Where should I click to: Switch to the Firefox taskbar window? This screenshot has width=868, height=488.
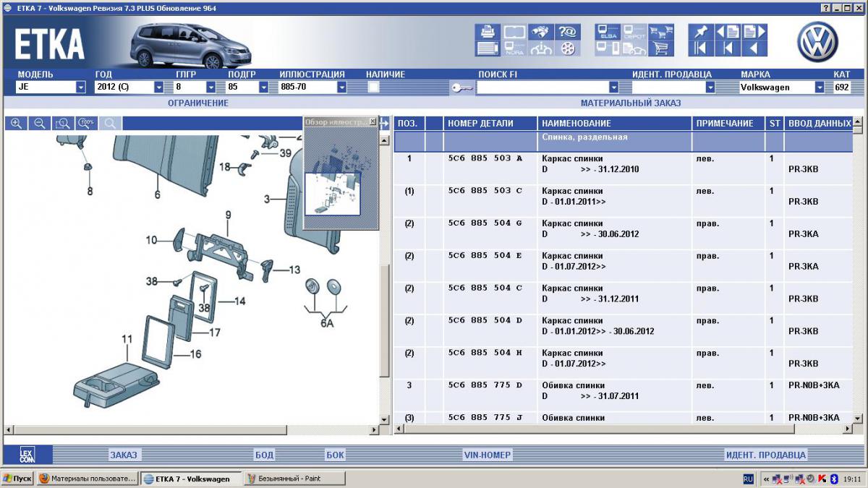86,479
